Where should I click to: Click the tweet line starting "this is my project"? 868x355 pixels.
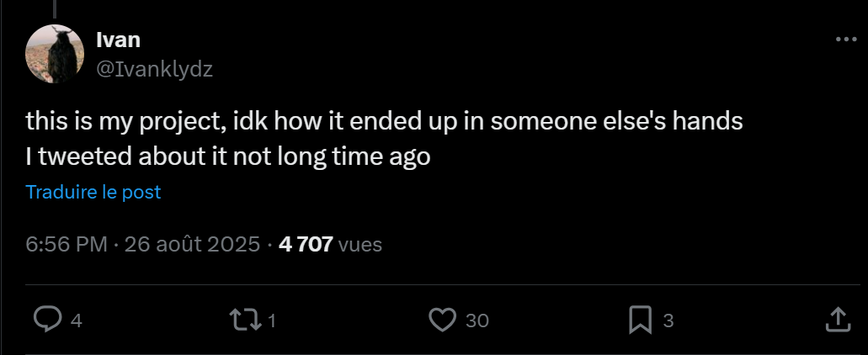click(384, 121)
